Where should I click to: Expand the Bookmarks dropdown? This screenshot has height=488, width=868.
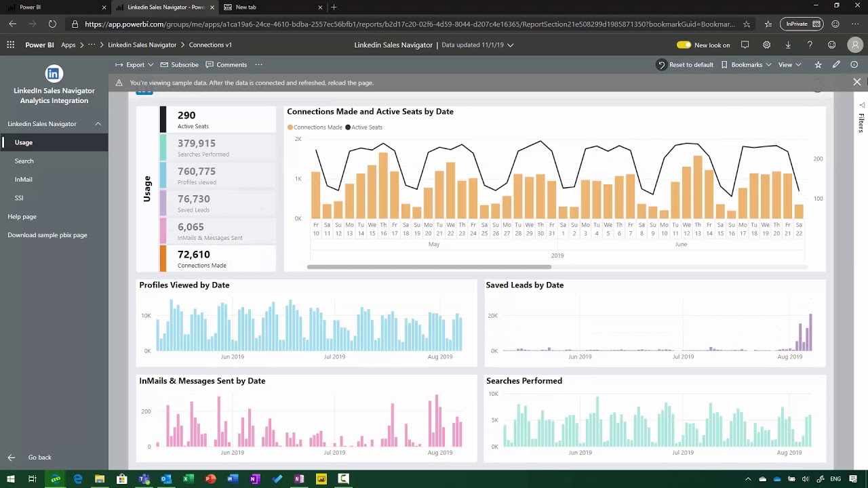(x=746, y=64)
